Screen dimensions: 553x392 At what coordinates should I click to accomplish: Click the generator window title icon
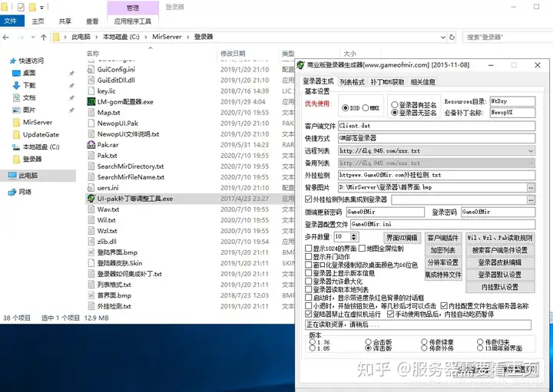[x=301, y=64]
